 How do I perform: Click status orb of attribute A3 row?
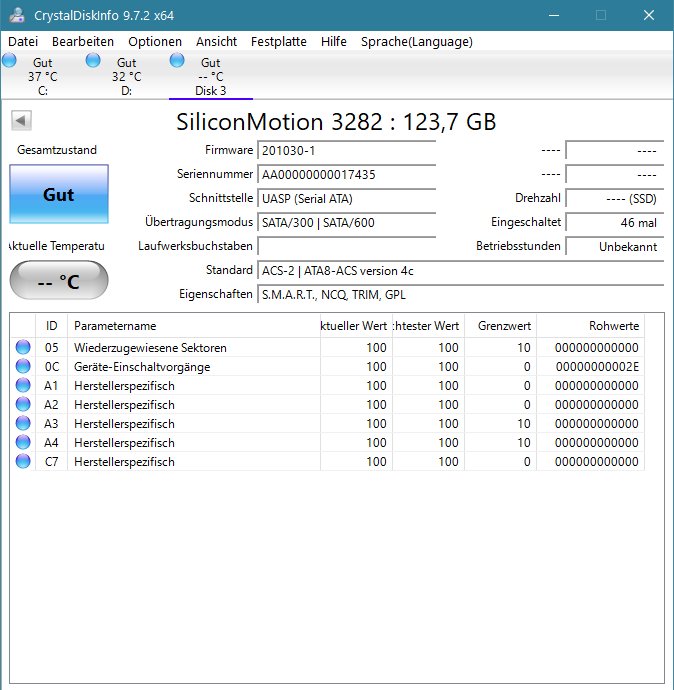coord(23,423)
